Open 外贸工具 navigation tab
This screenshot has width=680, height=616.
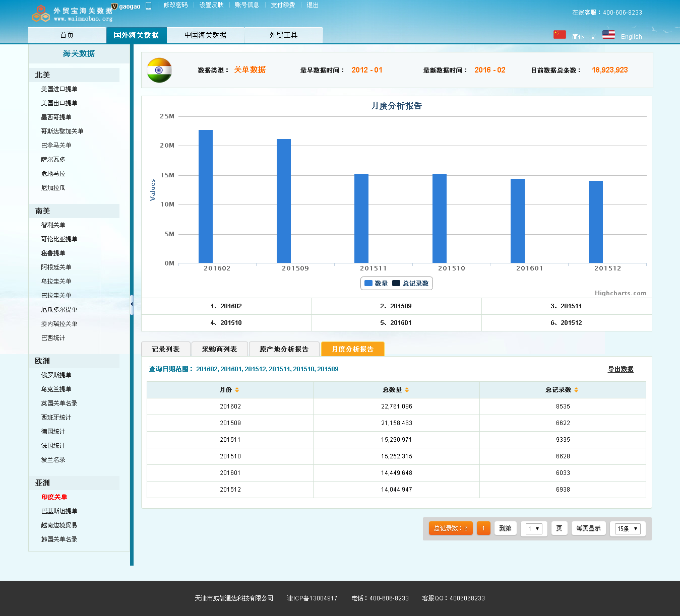[x=283, y=35]
